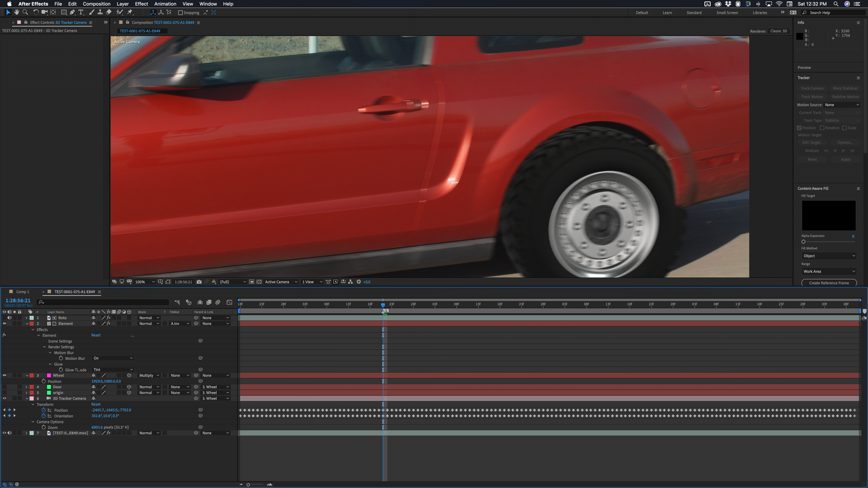Select the Clone Stamp tool
Image resolution: width=868 pixels, height=488 pixels.
pyautogui.click(x=100, y=12)
